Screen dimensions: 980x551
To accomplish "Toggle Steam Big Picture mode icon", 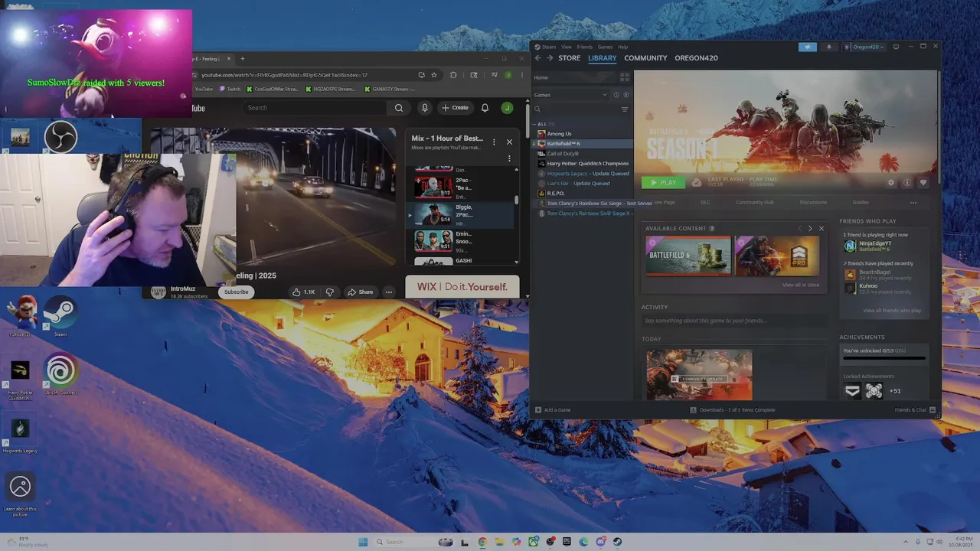I will [896, 47].
